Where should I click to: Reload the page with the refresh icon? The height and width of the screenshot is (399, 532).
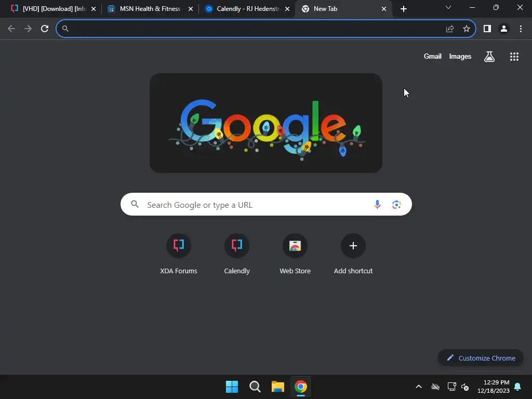tap(45, 29)
